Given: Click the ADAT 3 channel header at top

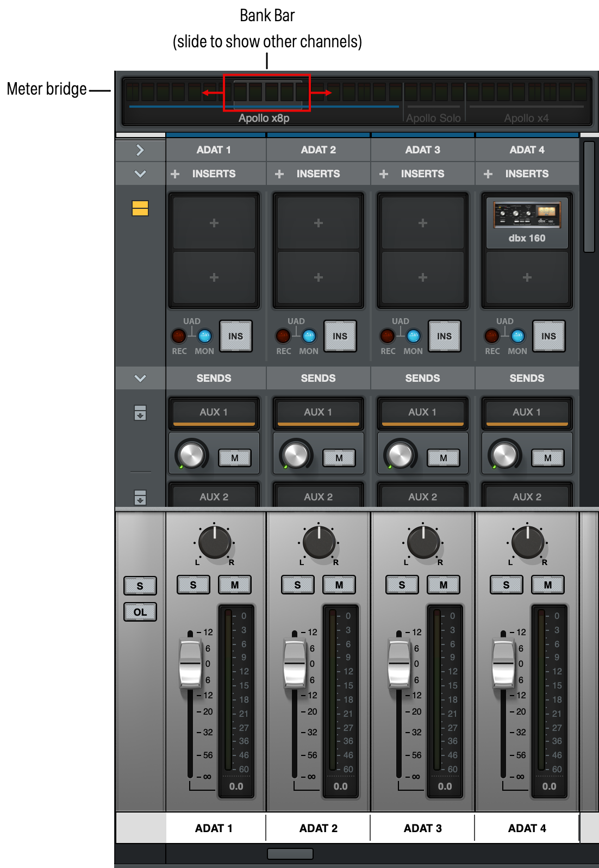Looking at the screenshot, I should [x=423, y=150].
